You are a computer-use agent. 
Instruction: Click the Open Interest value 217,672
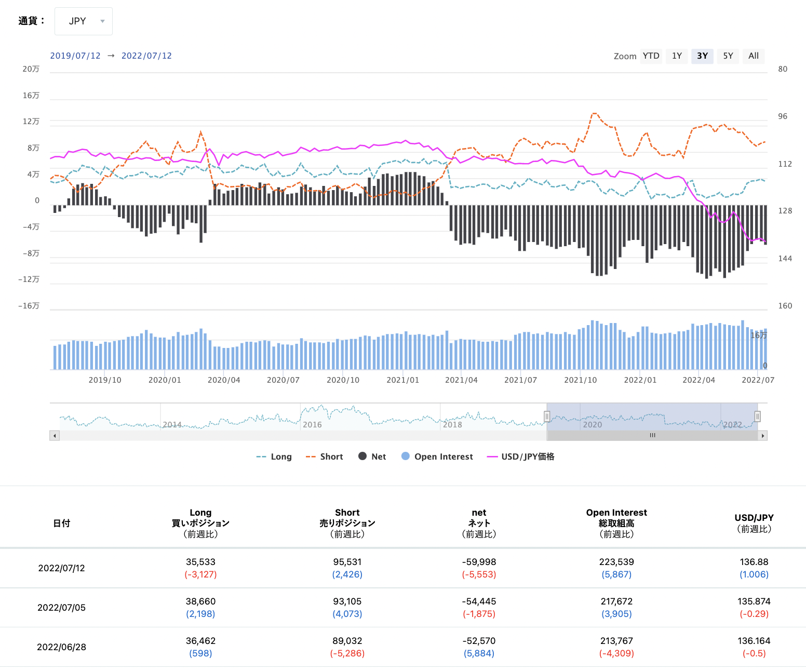pyautogui.click(x=616, y=601)
